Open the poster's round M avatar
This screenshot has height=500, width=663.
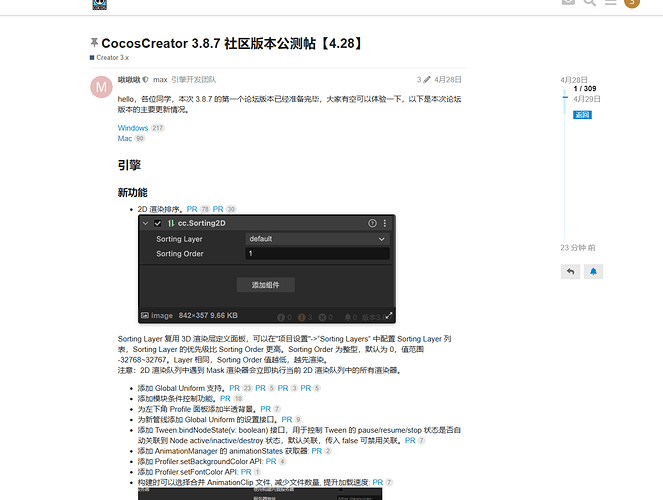click(101, 87)
